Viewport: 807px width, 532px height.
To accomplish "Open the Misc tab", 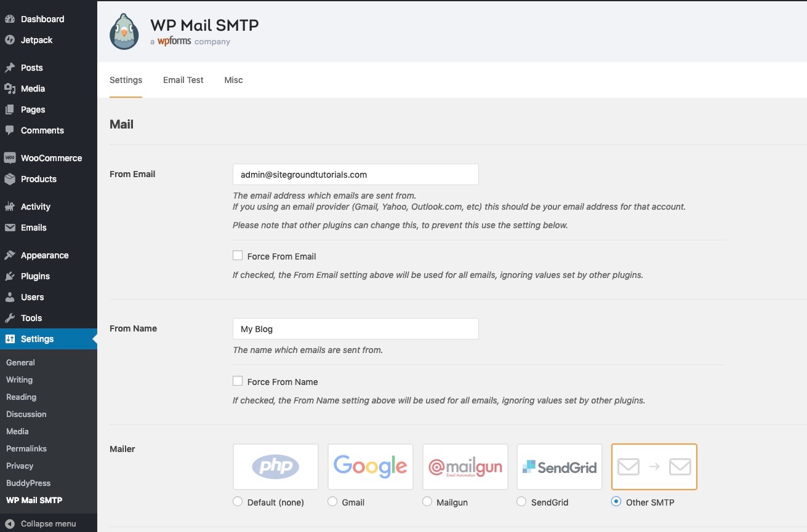I will click(233, 80).
